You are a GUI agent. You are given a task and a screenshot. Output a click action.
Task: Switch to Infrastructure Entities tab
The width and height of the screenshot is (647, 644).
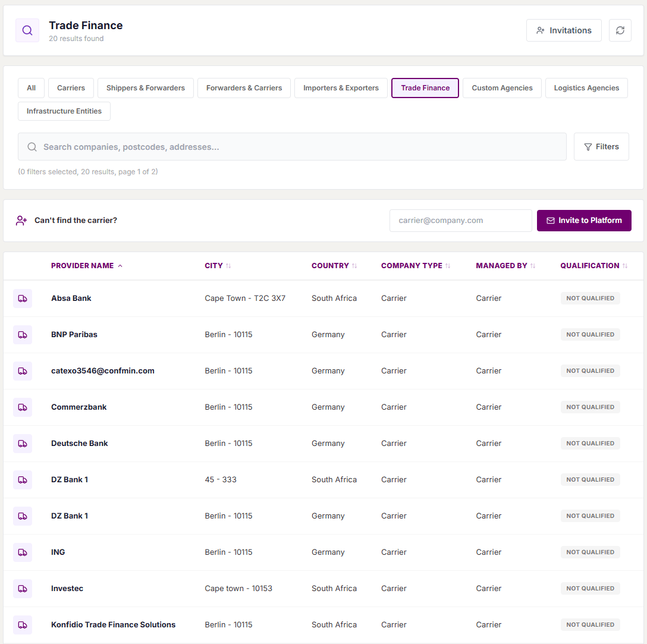(x=64, y=111)
